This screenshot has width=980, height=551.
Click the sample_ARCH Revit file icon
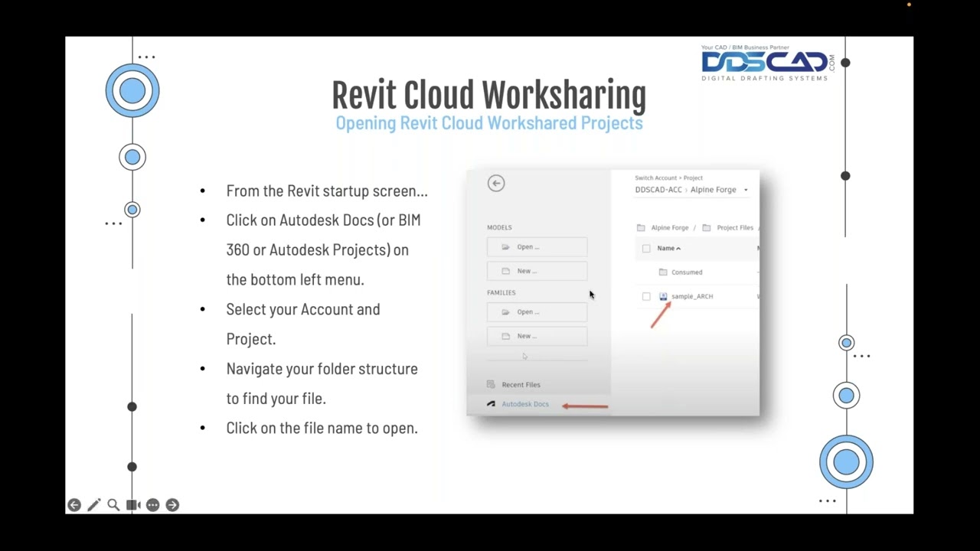(x=663, y=296)
